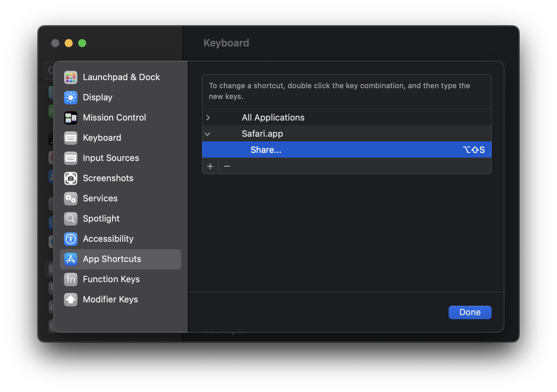Open Modifier Keys category
The height and width of the screenshot is (392, 557).
121,299
